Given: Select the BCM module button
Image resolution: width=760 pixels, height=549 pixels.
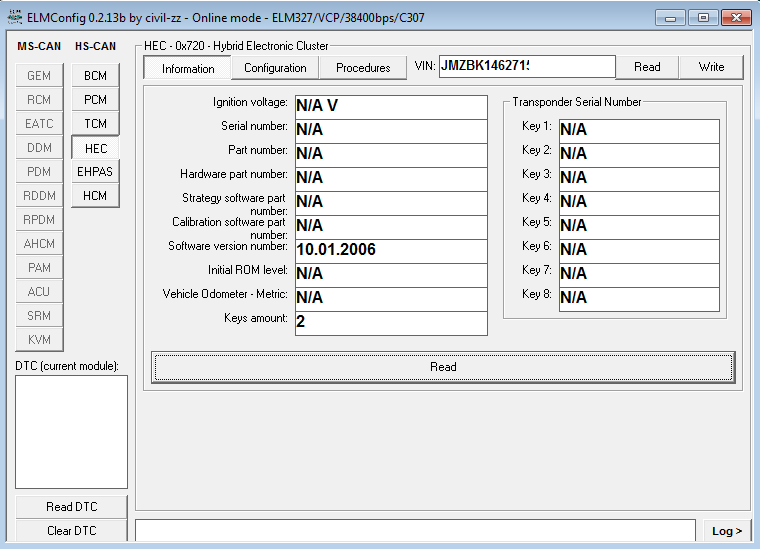Looking at the screenshot, I should point(95,76).
